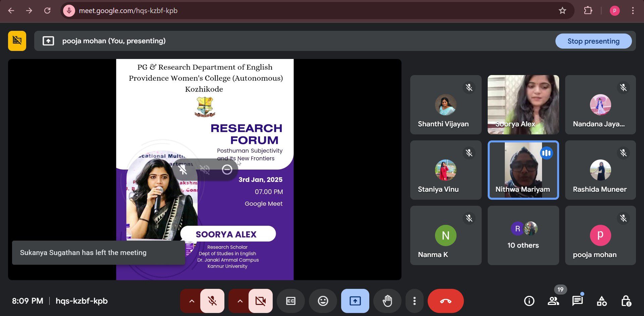This screenshot has height=316, width=644.
Task: Turn on the camera toggle
Action: click(x=260, y=301)
